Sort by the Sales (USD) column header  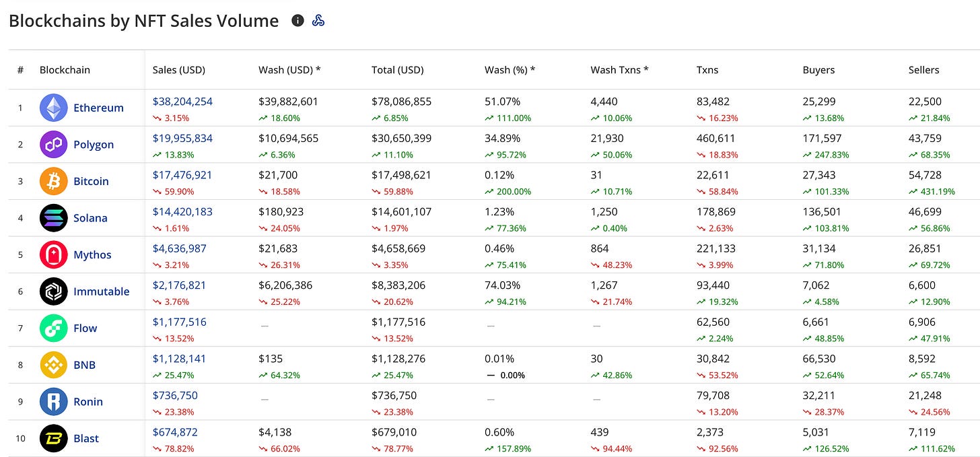(x=179, y=70)
